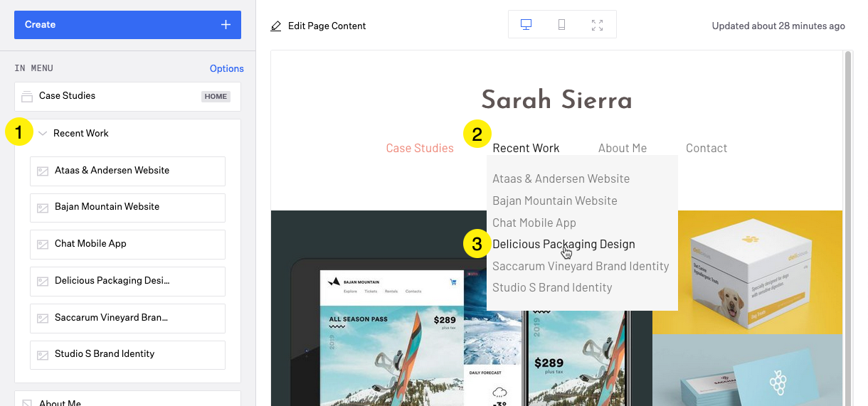Screen dimensions: 868x406
Task: Choose Saccarum Vineyard Brand Identity from dropdown
Action: [581, 266]
